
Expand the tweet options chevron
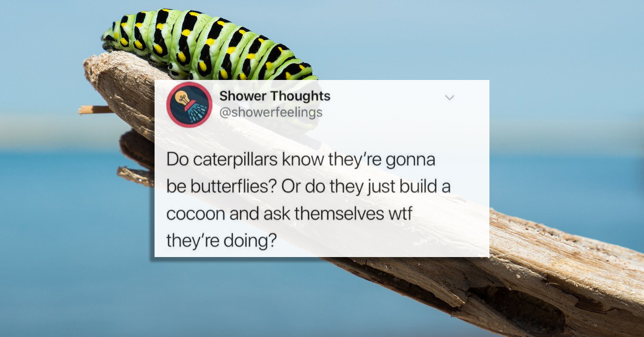point(450,98)
